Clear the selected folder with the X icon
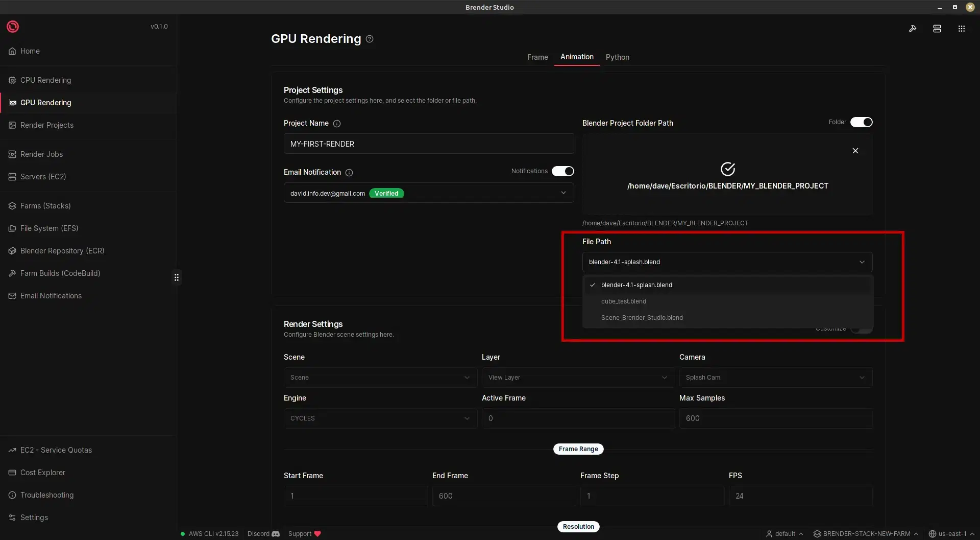980x540 pixels. click(x=855, y=151)
